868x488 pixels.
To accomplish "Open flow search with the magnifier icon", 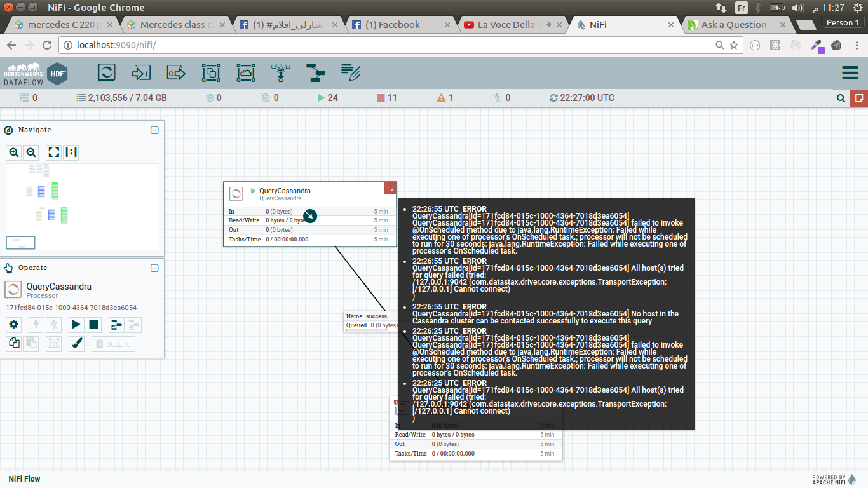I will click(840, 98).
